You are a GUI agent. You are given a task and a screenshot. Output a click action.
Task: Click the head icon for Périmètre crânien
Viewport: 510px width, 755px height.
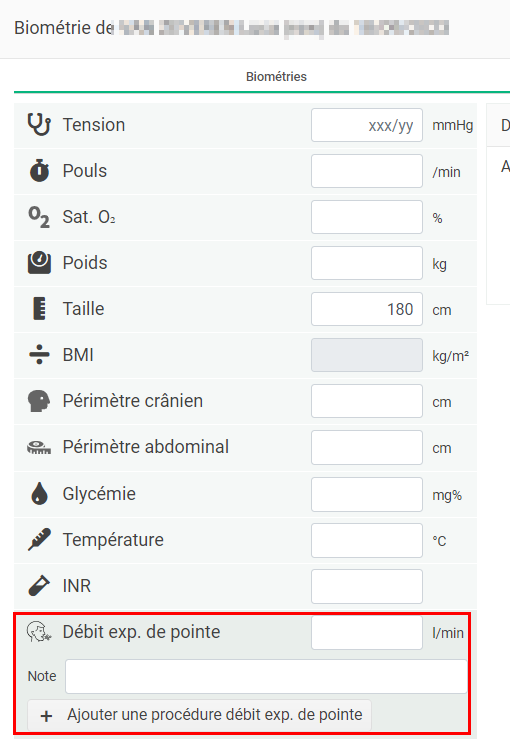(39, 401)
